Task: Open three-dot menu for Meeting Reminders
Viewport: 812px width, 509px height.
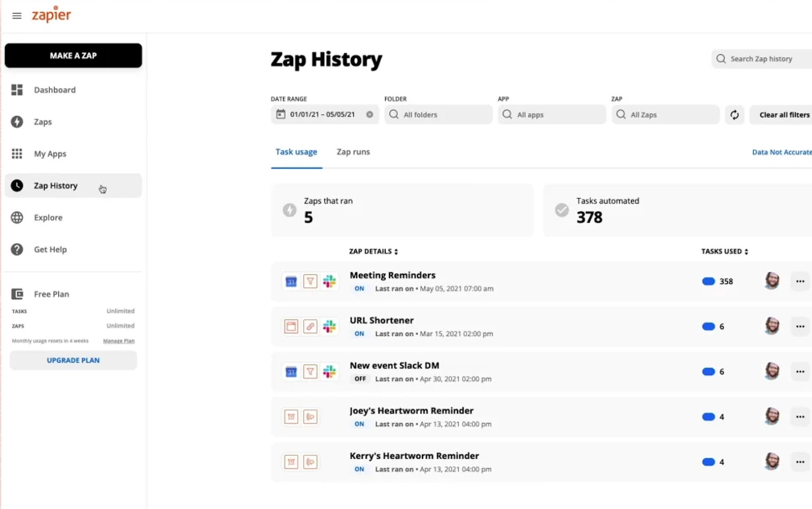Action: (x=800, y=281)
